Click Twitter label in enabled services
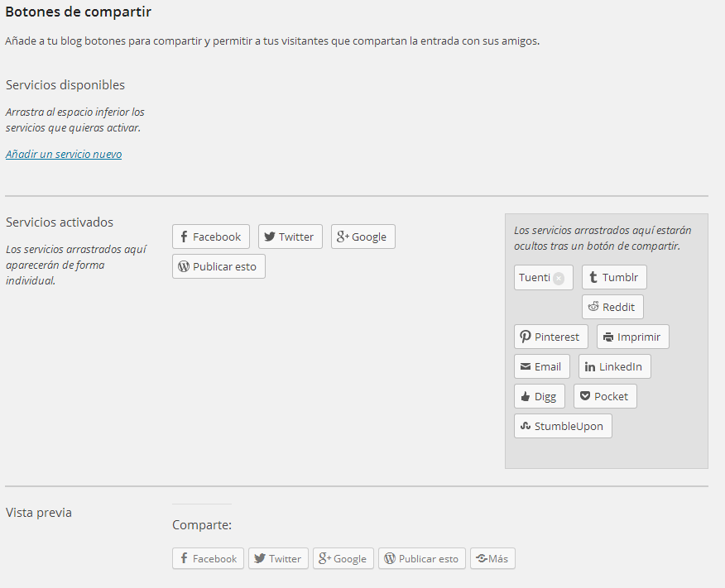The height and width of the screenshot is (588, 725). tap(296, 237)
